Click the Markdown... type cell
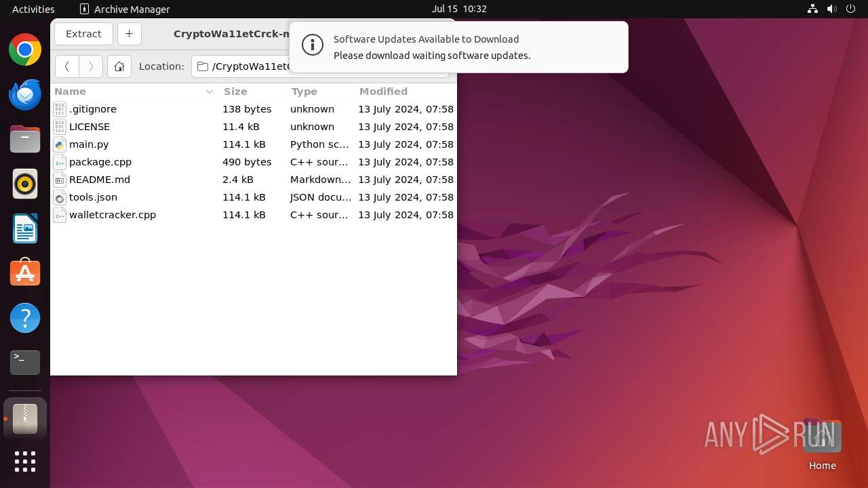868x488 pixels. tap(321, 180)
